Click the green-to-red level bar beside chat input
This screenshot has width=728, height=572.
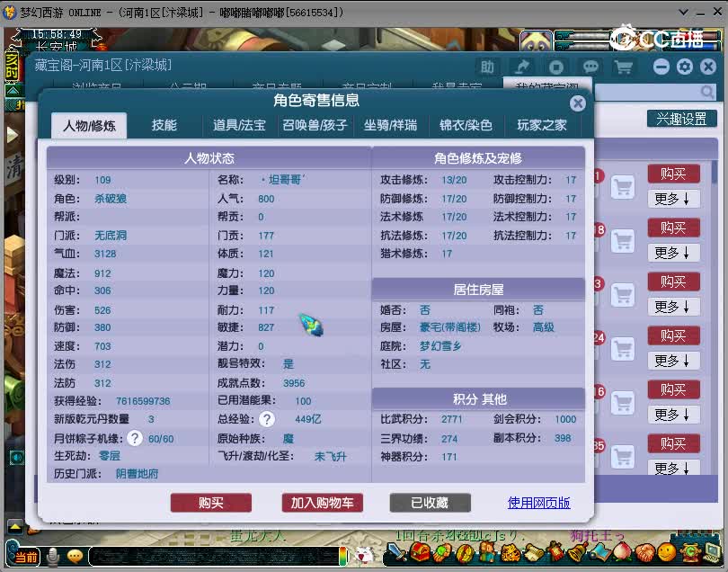tap(343, 556)
